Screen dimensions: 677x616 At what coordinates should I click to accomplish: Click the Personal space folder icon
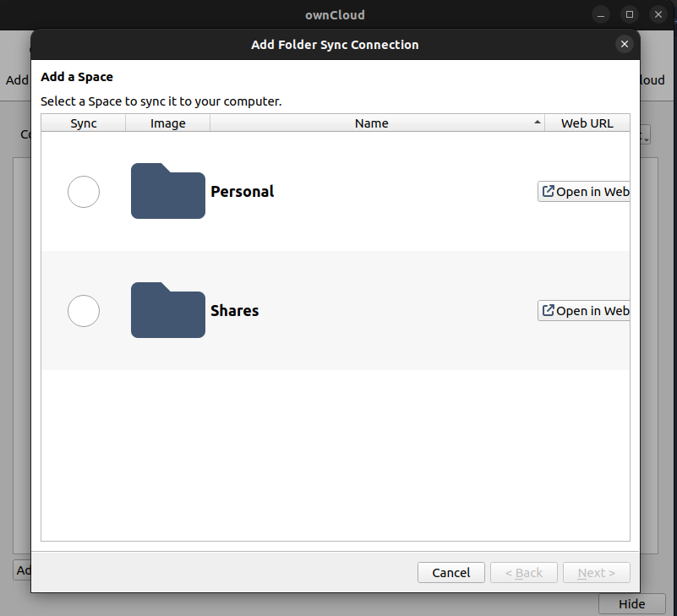pyautogui.click(x=167, y=192)
